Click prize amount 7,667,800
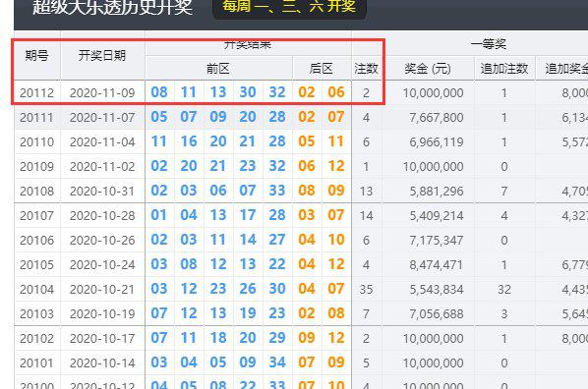Screen dimensions: 588x389 (437, 118)
